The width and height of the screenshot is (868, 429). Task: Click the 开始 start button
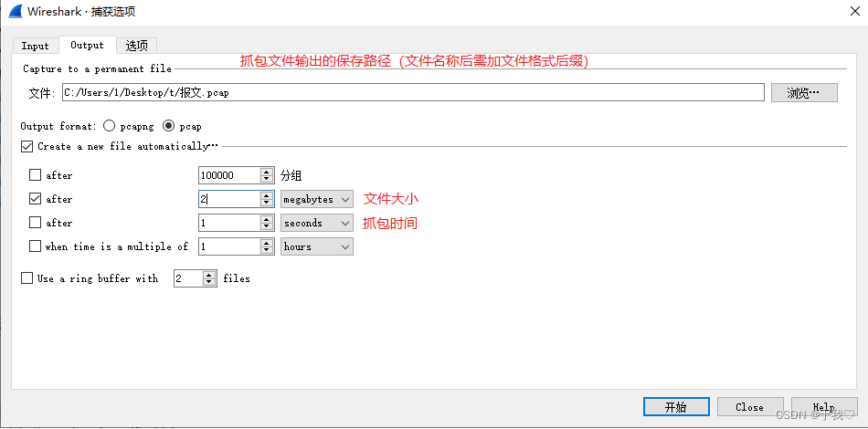[x=676, y=407]
